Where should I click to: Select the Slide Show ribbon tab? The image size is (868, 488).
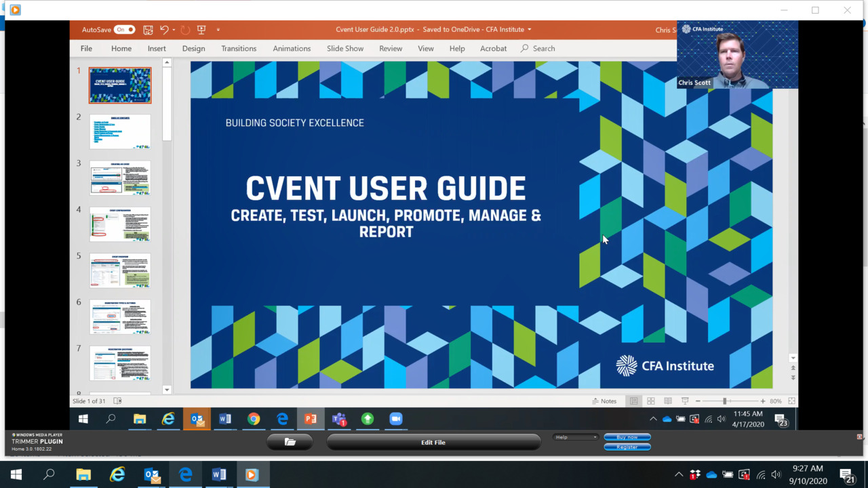(x=345, y=48)
